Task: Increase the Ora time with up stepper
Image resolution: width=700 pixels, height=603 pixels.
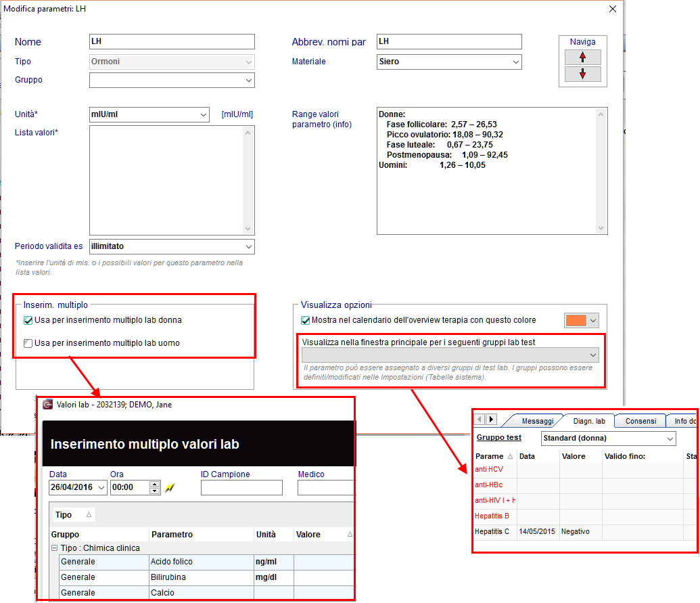Action: coord(154,484)
